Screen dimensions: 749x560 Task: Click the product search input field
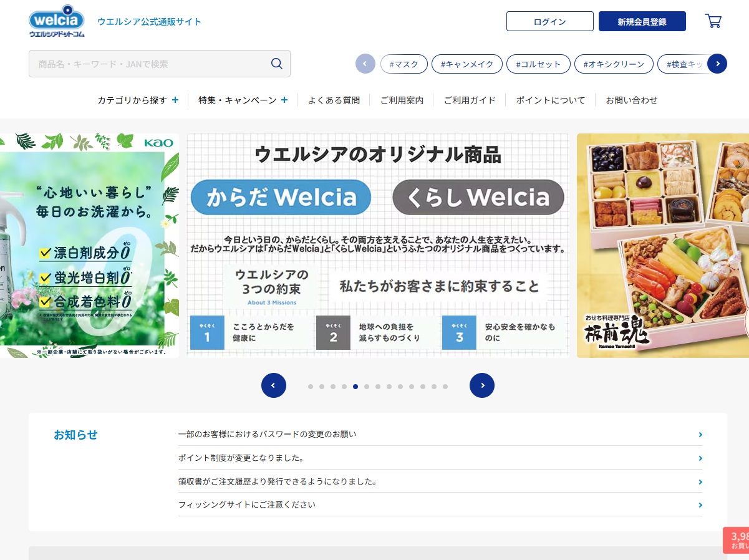(150, 64)
